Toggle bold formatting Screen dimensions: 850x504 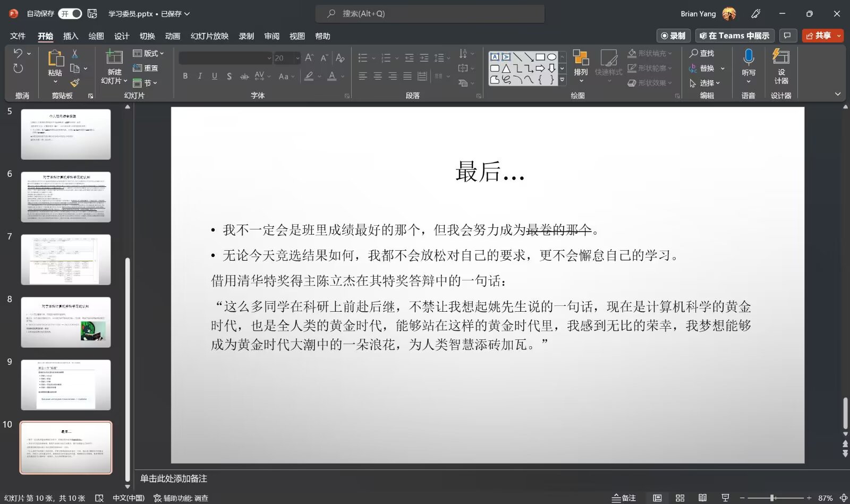click(185, 76)
